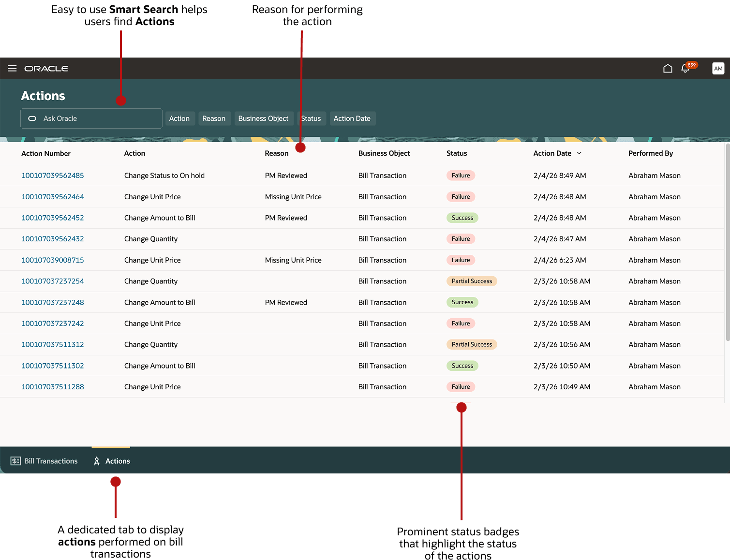Click the Oracle logo
Screen dimensions: 730x560
tap(46, 68)
